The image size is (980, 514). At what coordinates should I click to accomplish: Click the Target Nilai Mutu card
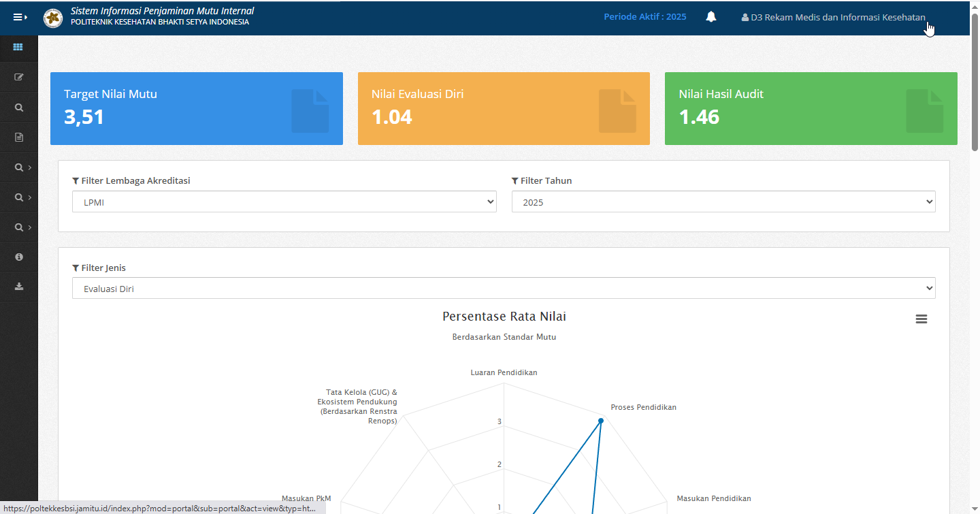pyautogui.click(x=196, y=108)
